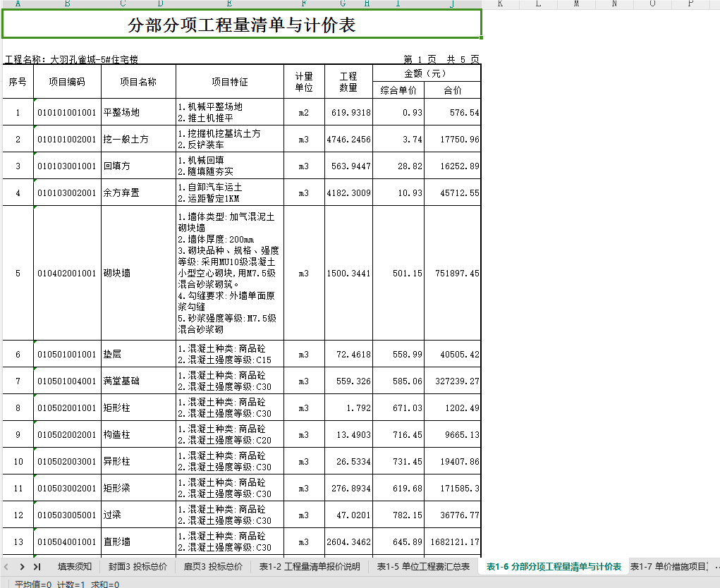Screen dimensions: 720x588
Task: Select the 构造柱 item name cell
Action: pos(138,435)
